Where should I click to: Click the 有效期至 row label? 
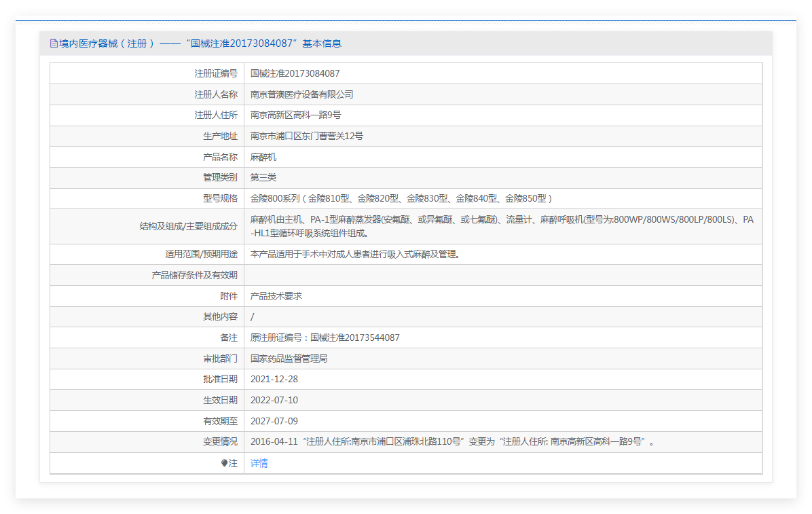coord(220,421)
